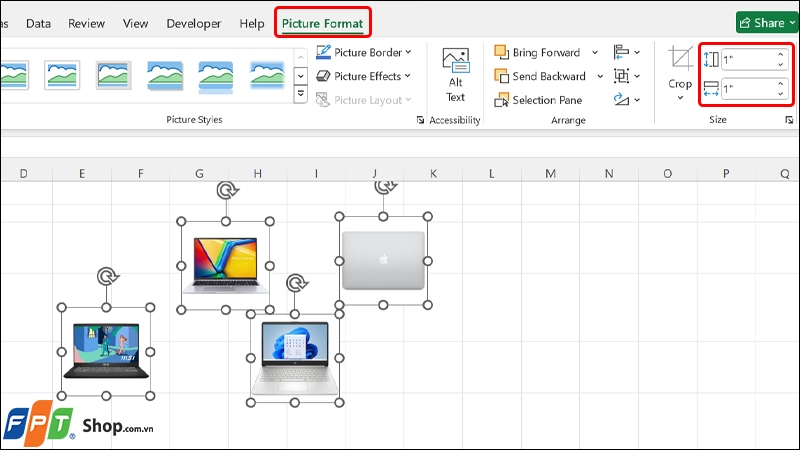This screenshot has width=800, height=450.
Task: Click Bring Forward button
Action: coord(538,52)
